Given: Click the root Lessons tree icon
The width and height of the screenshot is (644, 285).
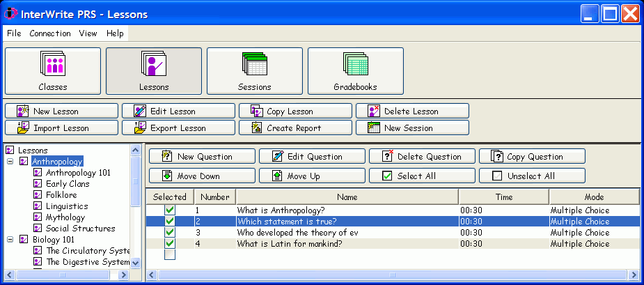Looking at the screenshot, I should click(x=10, y=151).
